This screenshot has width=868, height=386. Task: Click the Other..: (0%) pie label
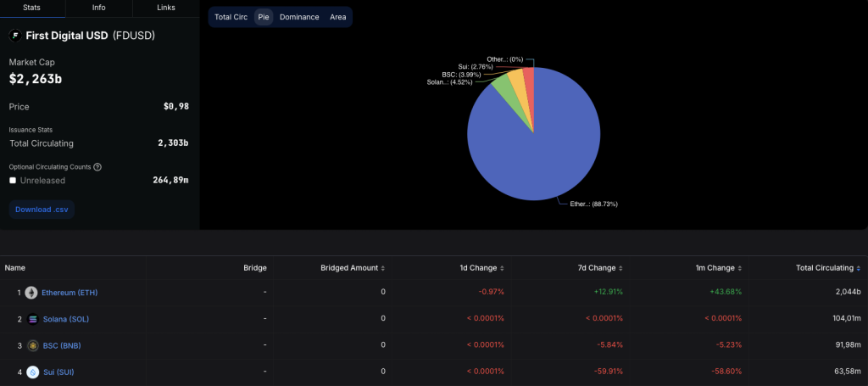point(505,59)
